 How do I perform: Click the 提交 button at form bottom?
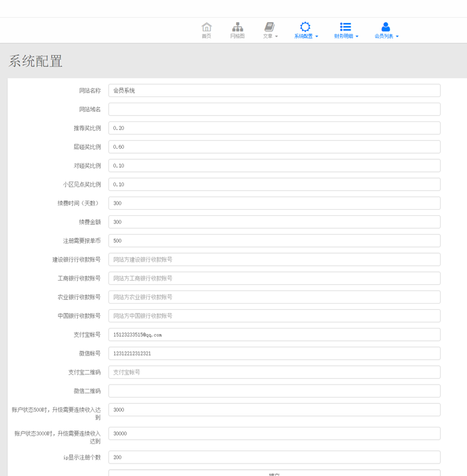tap(275, 473)
